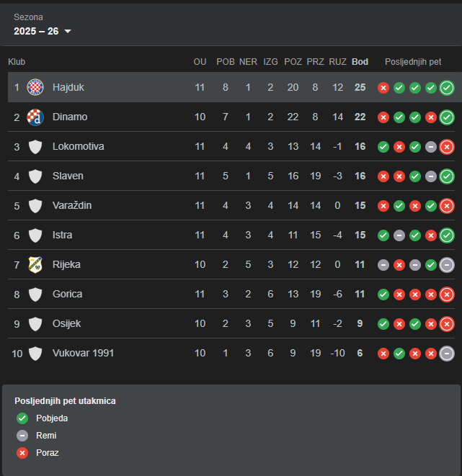462x476 pixels.
Task: Click Vukovar 1991's latest circled draw icon
Action: (447, 354)
